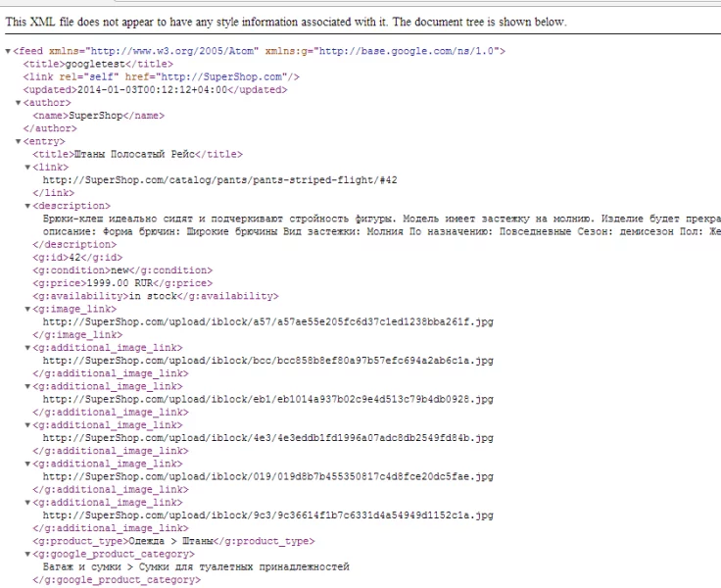The width and height of the screenshot is (721, 588).
Task: Click the pants-striped-flight product URL text
Action: 219,180
